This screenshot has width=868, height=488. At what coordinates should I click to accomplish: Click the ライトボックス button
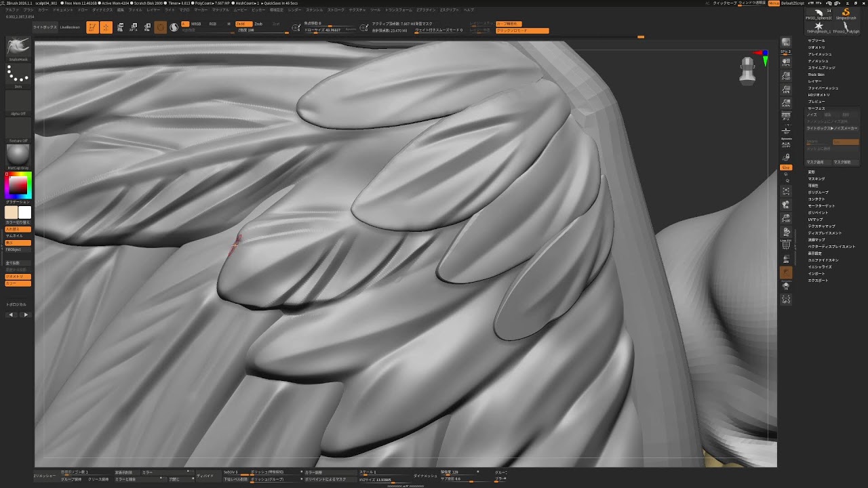[45, 27]
